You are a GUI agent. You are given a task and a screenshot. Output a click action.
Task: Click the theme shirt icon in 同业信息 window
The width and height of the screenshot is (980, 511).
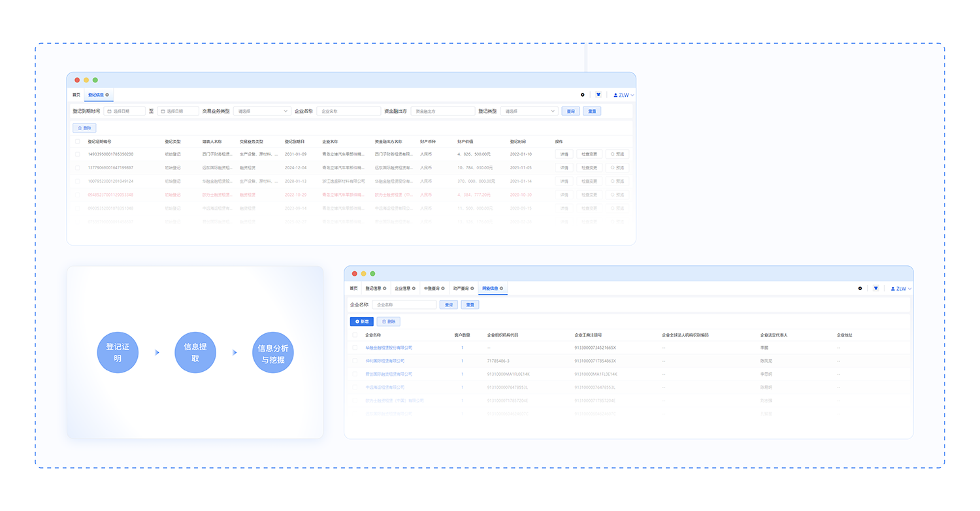tap(875, 288)
